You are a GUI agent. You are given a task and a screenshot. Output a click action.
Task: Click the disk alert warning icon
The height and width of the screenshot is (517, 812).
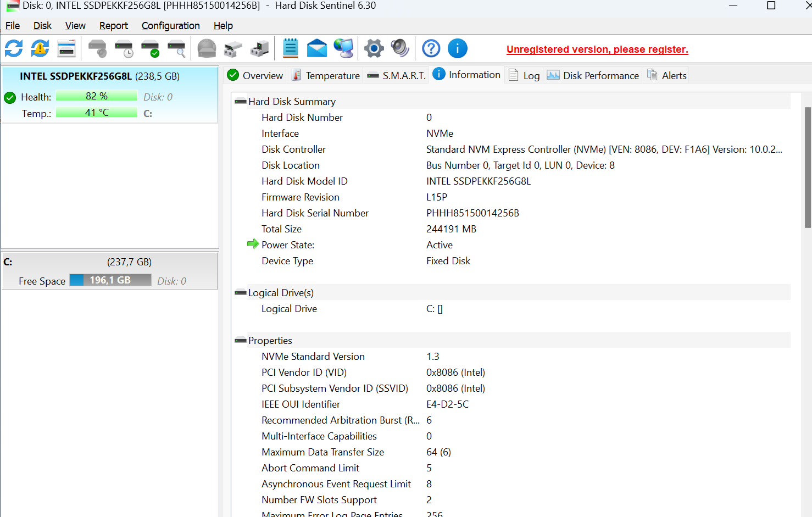38,48
